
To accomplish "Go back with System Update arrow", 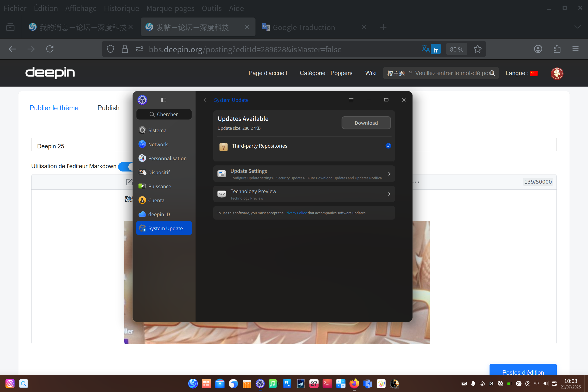I will click(x=205, y=100).
